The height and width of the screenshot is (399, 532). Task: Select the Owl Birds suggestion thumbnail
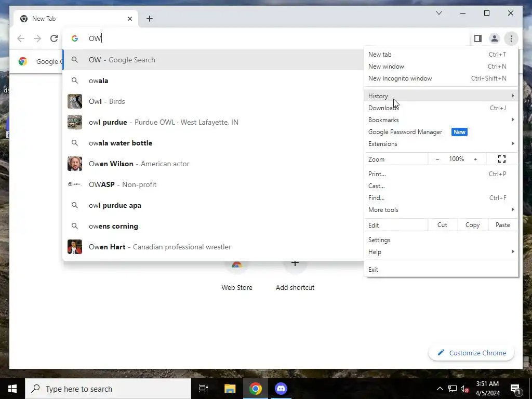[75, 101]
